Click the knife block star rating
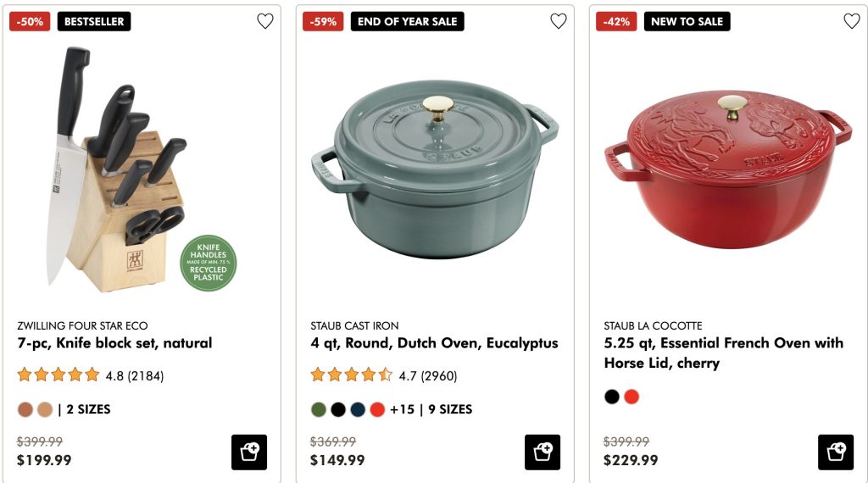 point(59,375)
